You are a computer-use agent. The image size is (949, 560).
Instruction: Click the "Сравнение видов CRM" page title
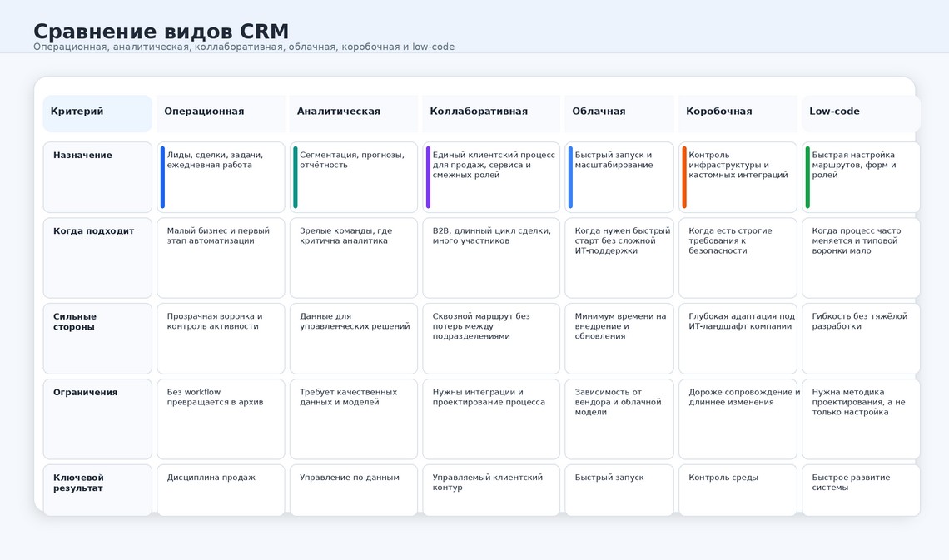(161, 31)
